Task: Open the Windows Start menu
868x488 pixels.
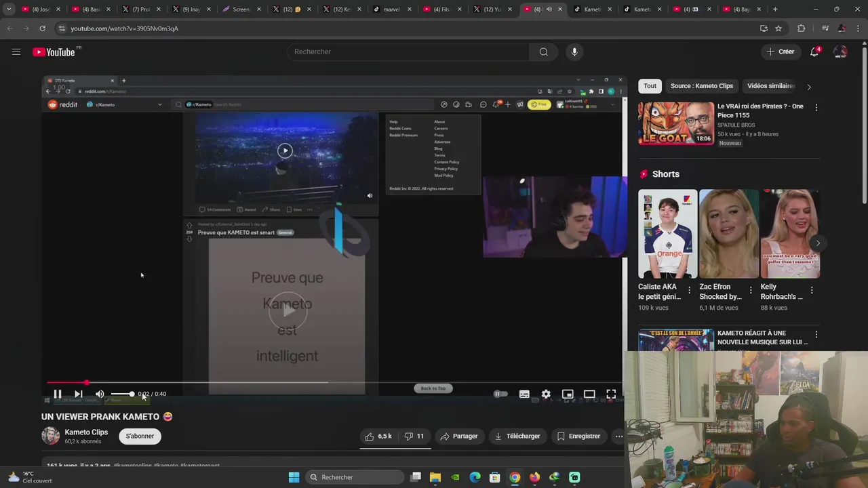Action: 294,477
